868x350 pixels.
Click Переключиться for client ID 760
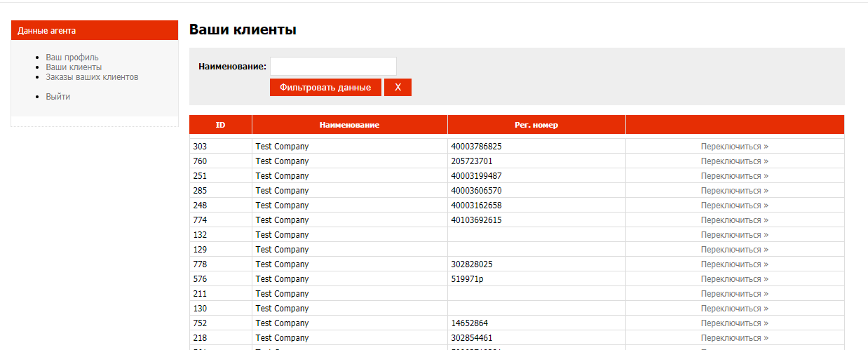pyautogui.click(x=734, y=161)
